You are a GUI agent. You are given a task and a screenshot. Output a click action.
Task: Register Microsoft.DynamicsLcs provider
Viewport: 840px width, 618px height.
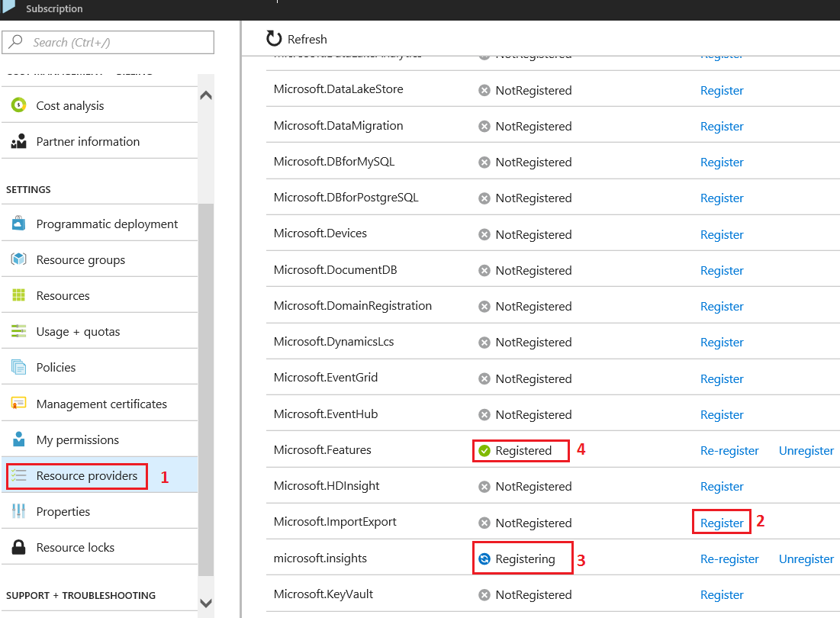722,342
